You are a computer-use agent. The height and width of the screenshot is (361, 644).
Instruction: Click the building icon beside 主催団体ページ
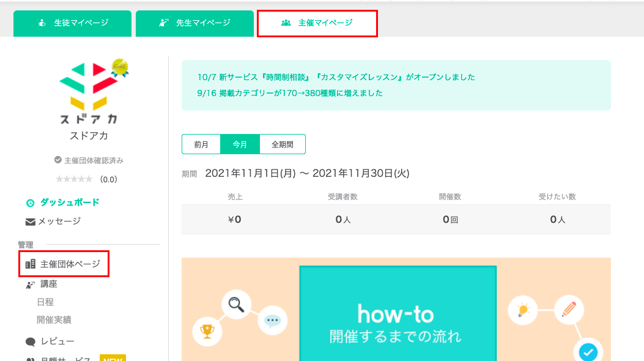click(31, 264)
